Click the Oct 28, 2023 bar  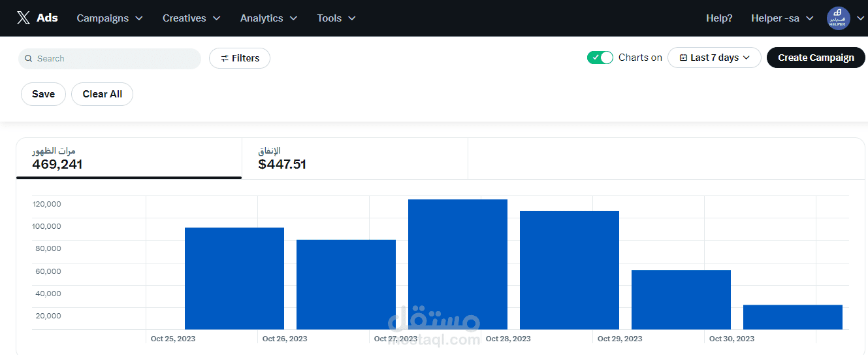(x=570, y=270)
